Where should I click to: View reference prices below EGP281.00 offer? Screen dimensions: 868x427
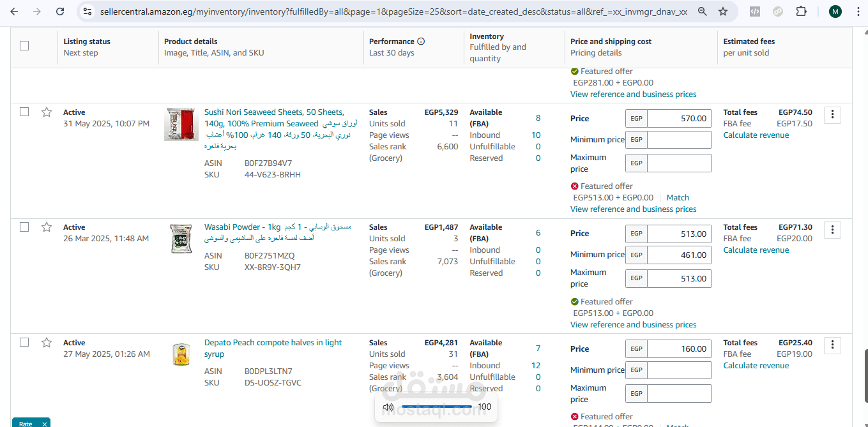633,94
